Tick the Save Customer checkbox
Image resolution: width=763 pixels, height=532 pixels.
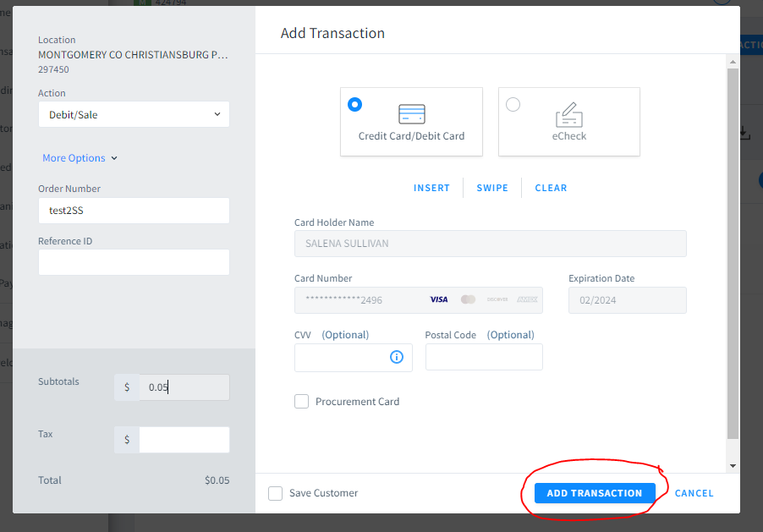pyautogui.click(x=276, y=493)
